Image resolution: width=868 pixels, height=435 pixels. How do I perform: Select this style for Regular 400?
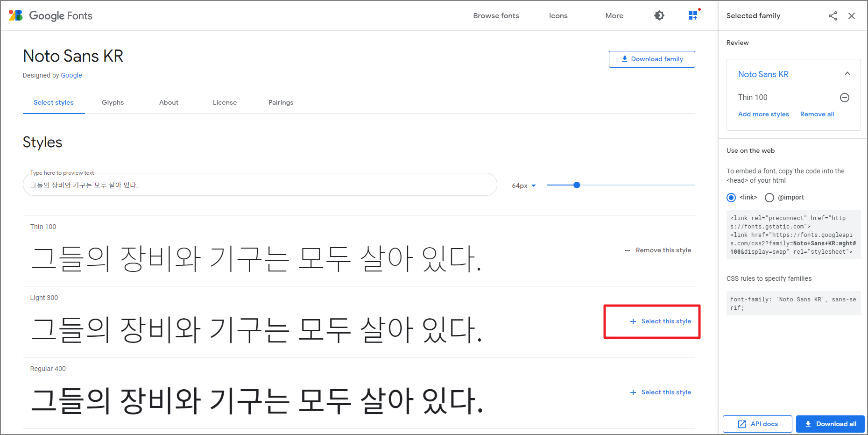coord(661,392)
